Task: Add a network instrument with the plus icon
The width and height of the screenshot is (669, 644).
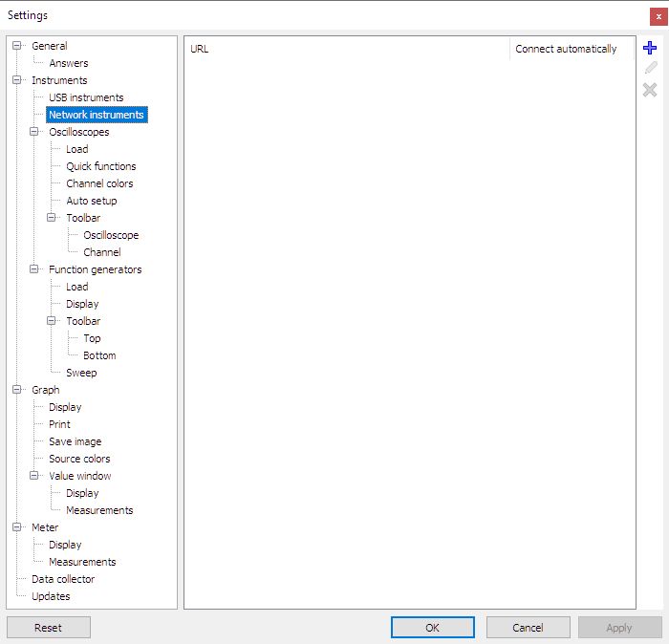Action: point(649,48)
